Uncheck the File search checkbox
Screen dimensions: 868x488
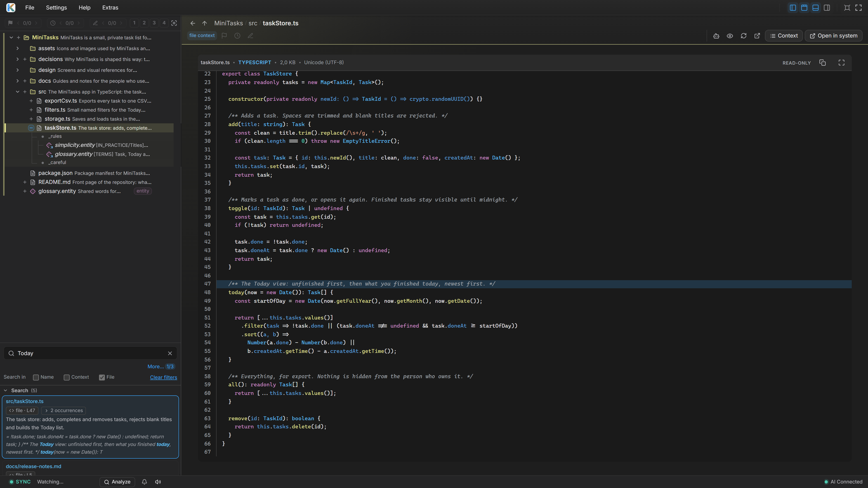(102, 377)
